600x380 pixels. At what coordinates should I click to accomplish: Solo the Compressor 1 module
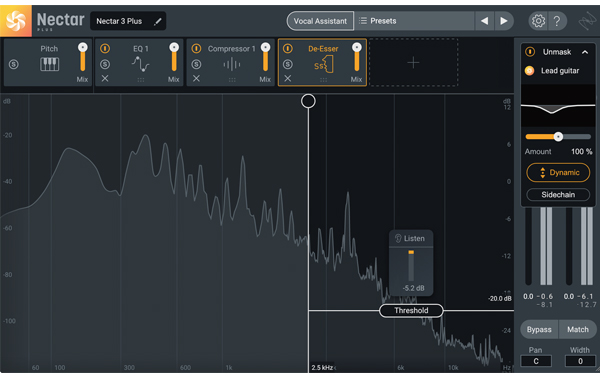tap(196, 64)
